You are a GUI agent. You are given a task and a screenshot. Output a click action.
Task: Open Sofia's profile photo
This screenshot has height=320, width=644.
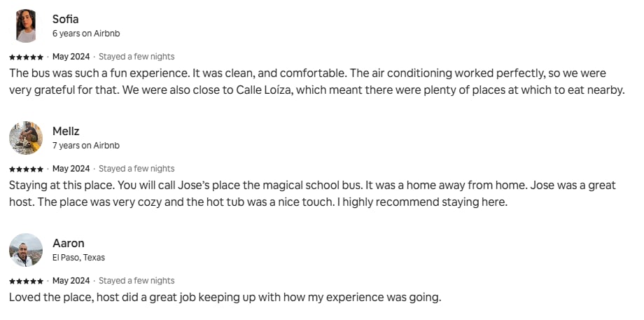tap(26, 26)
